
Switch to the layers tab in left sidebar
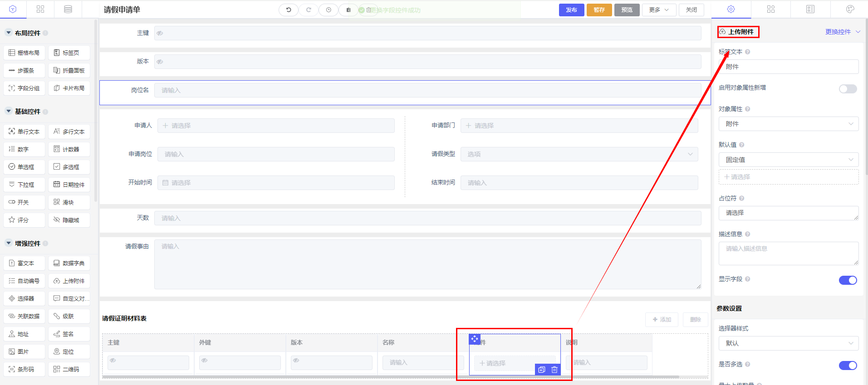68,9
